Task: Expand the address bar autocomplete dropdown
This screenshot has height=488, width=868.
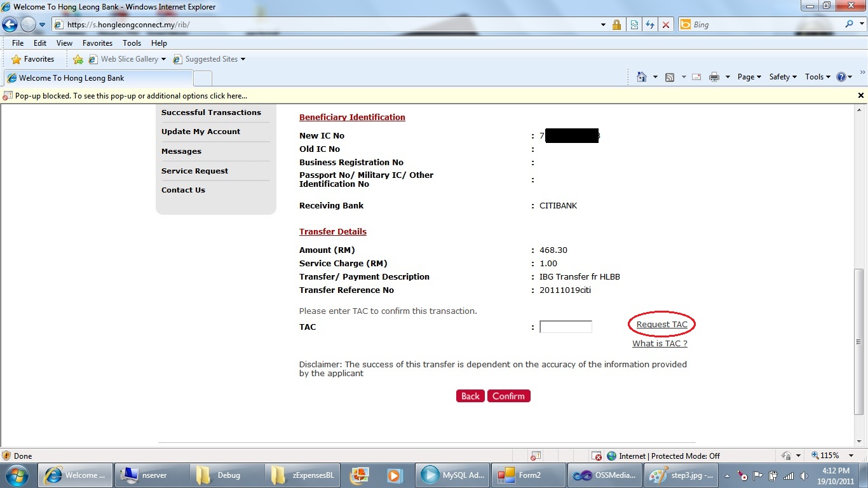Action: (603, 25)
